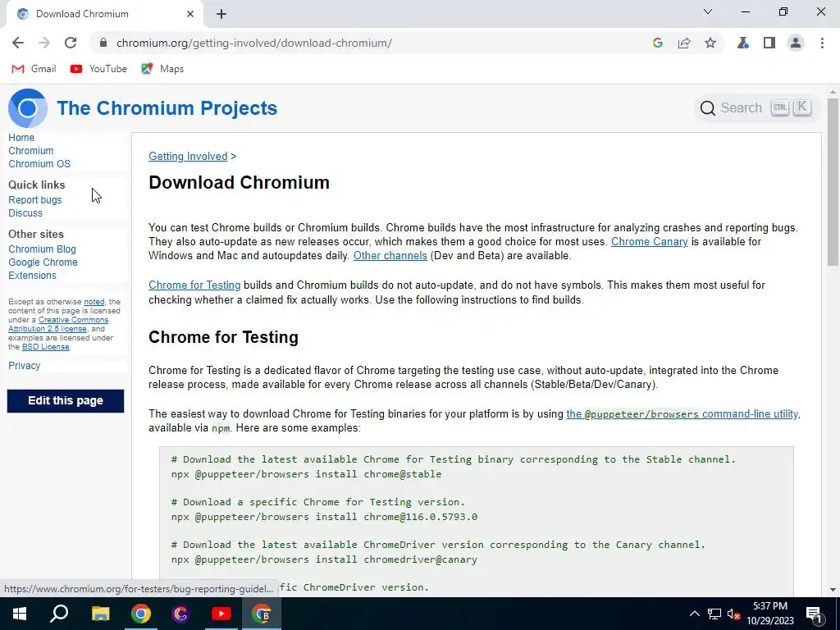Image resolution: width=840 pixels, height=630 pixels.
Task: Open the BSD License link
Action: coord(46,347)
